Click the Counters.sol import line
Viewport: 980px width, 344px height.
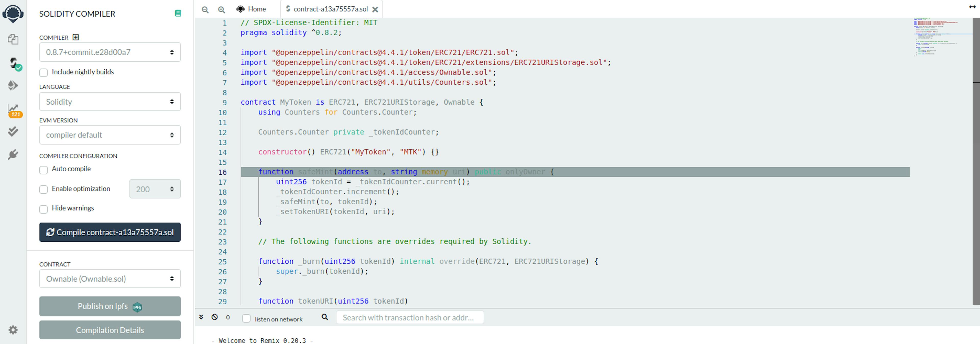[368, 82]
